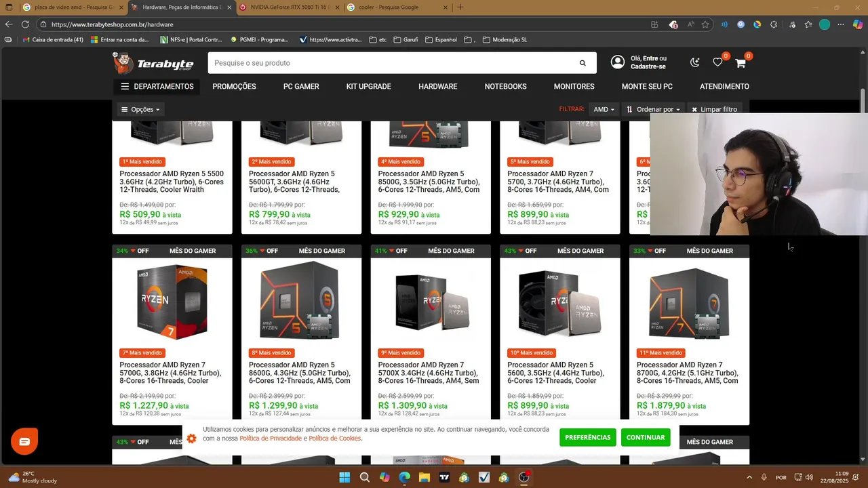
Task: Open the Espanhol bookmark folder
Action: (441, 40)
